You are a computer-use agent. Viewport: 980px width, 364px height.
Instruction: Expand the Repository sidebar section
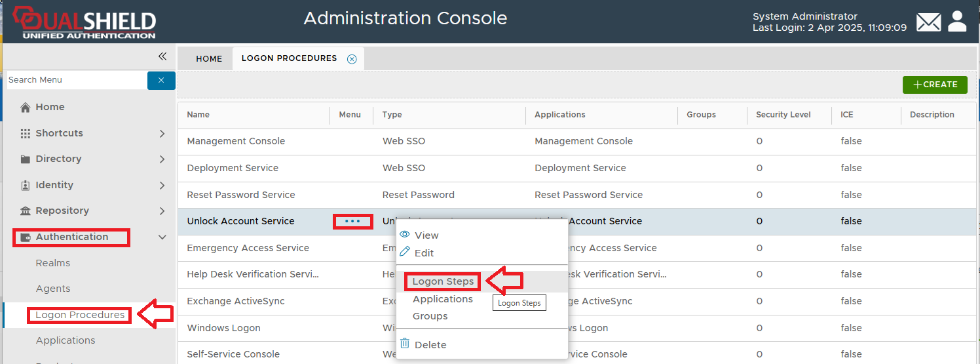click(x=162, y=211)
